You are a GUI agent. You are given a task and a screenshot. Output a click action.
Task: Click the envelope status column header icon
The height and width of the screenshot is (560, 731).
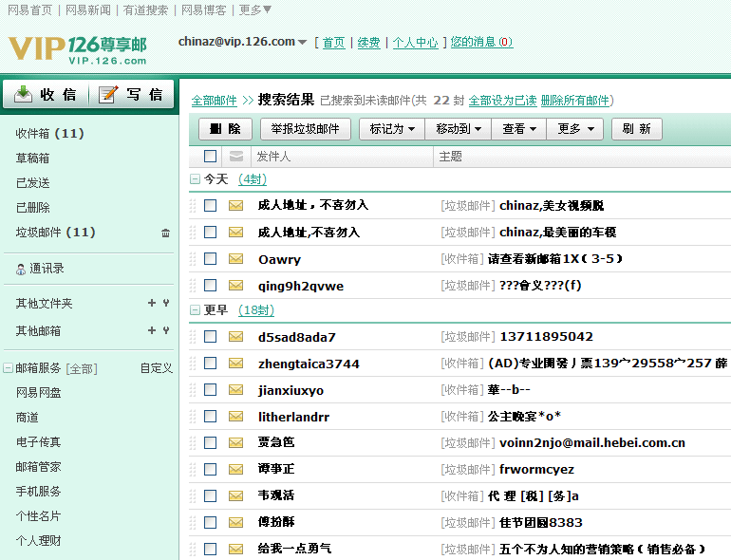(x=236, y=157)
